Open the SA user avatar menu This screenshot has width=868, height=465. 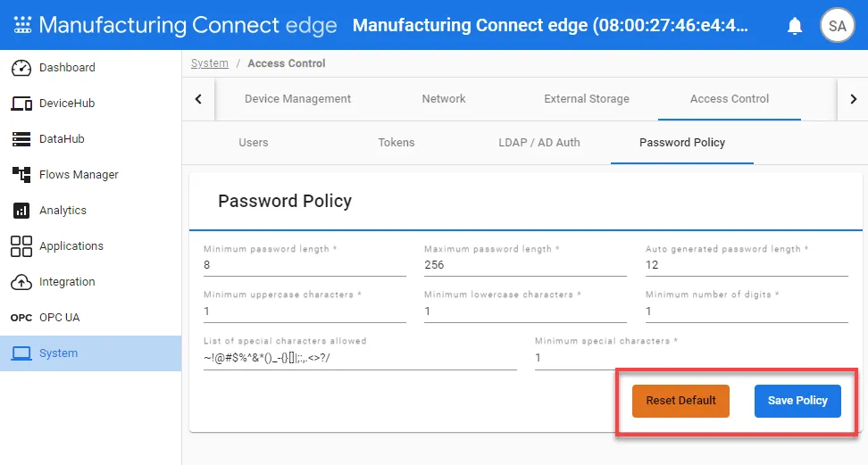[837, 26]
